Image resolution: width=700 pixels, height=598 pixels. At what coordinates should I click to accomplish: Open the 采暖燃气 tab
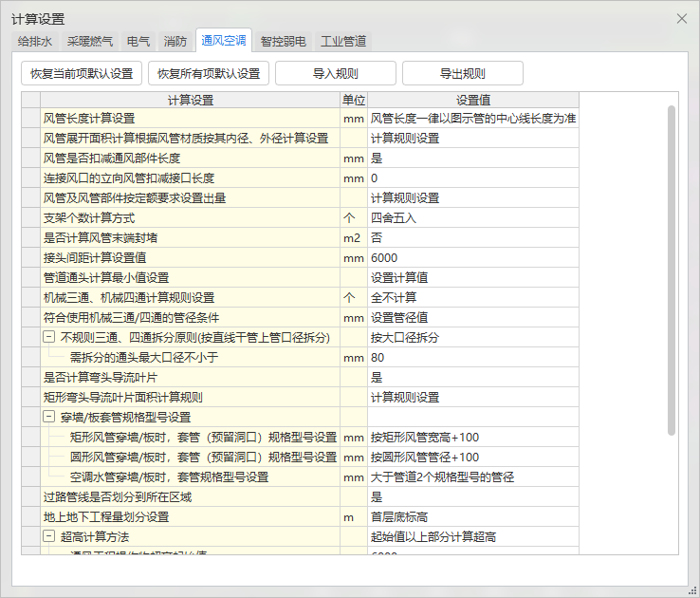click(x=90, y=42)
